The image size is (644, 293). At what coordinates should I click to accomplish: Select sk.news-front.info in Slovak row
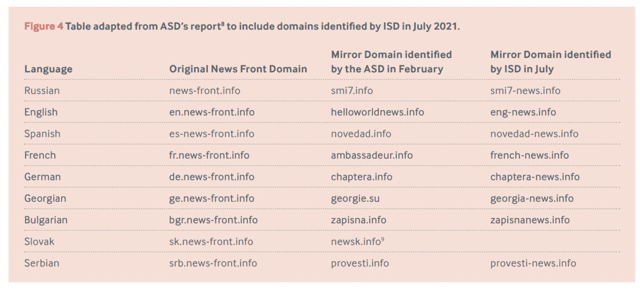211,241
